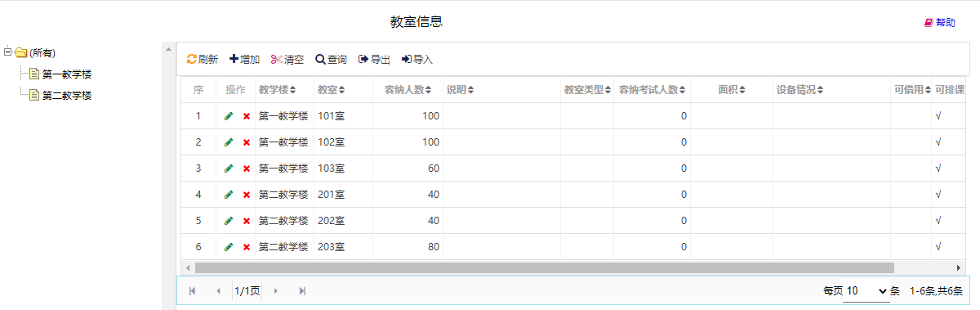Toggle 可排课 checkmark for row 202室

point(938,221)
